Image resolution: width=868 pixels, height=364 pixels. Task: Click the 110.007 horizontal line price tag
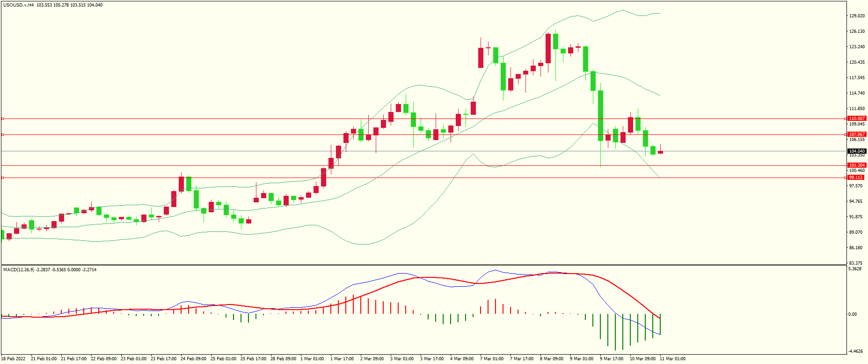click(857, 119)
